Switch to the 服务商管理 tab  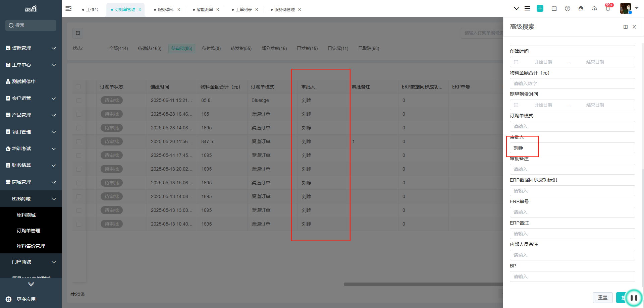[x=285, y=10]
